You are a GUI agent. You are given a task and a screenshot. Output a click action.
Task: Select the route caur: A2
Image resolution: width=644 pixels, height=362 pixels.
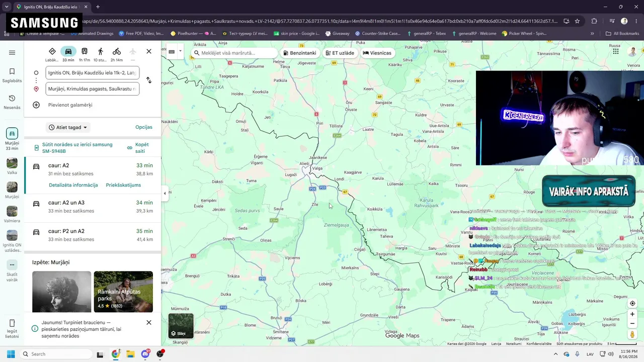(x=93, y=169)
